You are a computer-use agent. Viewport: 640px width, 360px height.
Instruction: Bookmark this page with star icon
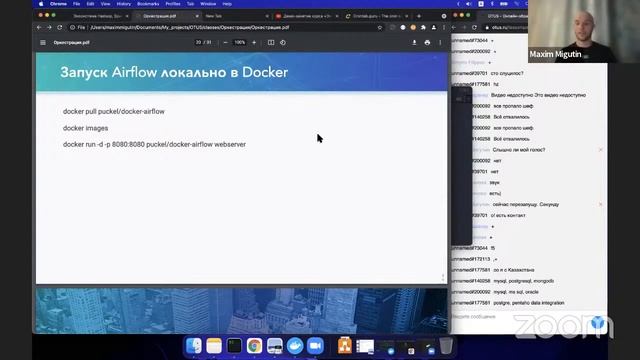pos(380,27)
